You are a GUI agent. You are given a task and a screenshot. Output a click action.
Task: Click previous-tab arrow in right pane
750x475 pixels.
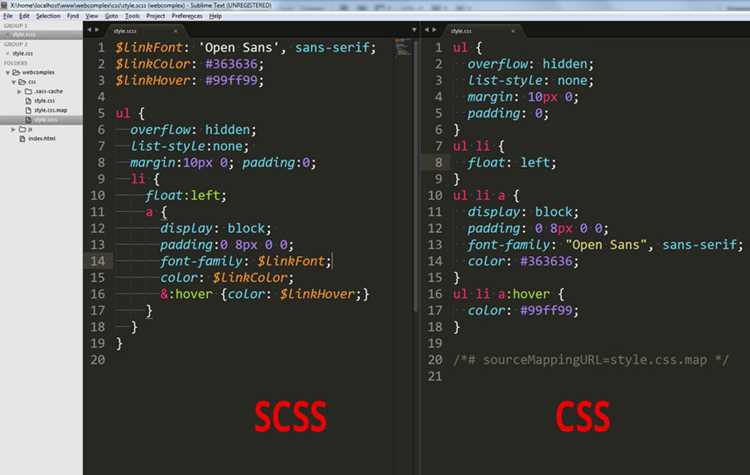pos(426,30)
